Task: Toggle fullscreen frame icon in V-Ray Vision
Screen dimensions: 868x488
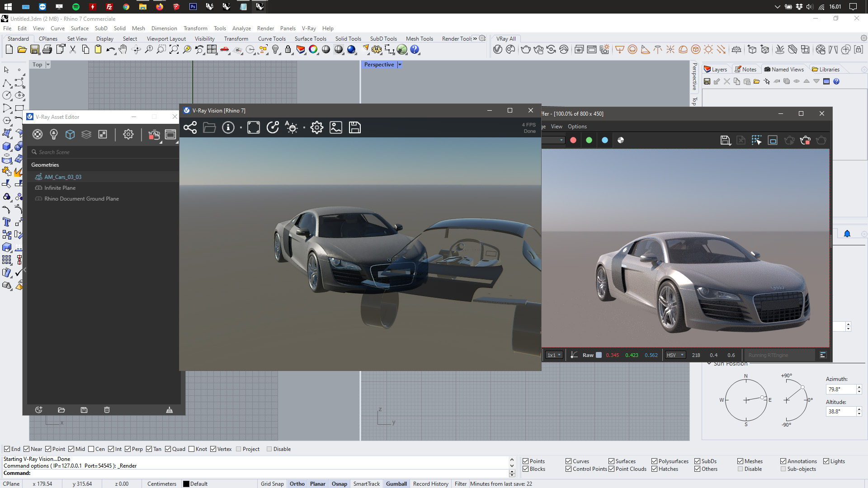Action: point(254,127)
